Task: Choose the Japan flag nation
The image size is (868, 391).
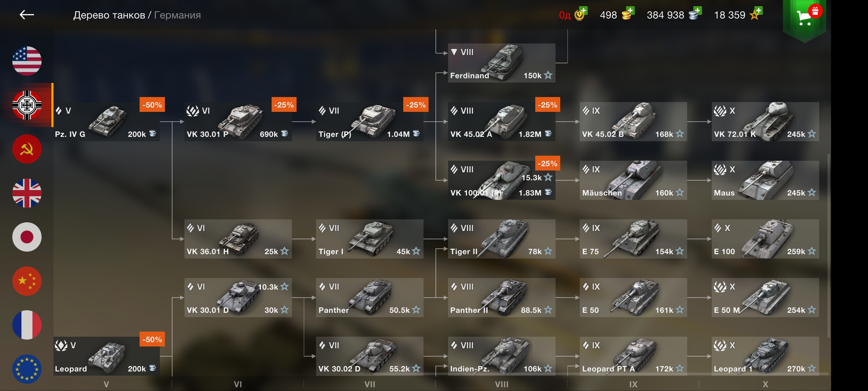Action: tap(27, 237)
